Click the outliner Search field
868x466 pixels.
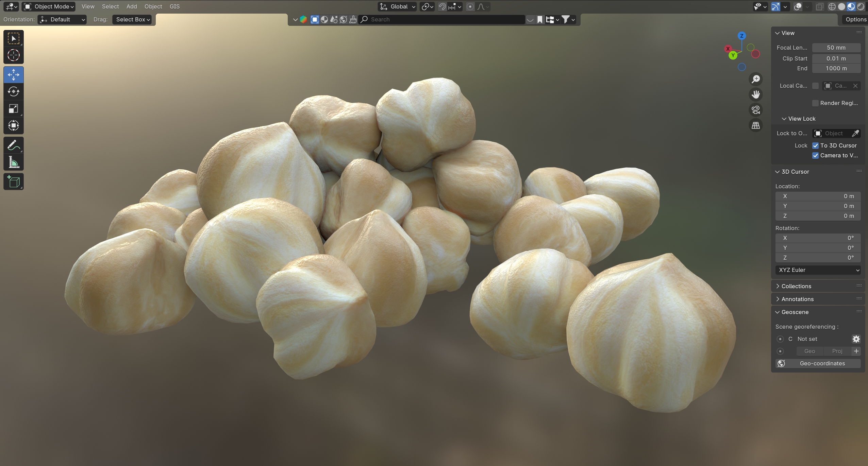[x=442, y=19]
